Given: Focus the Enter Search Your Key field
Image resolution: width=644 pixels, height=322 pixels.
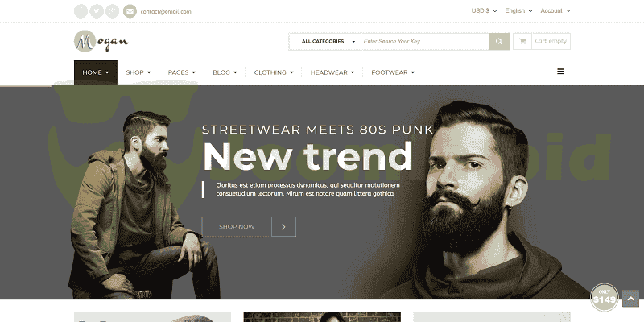Looking at the screenshot, I should click(425, 42).
